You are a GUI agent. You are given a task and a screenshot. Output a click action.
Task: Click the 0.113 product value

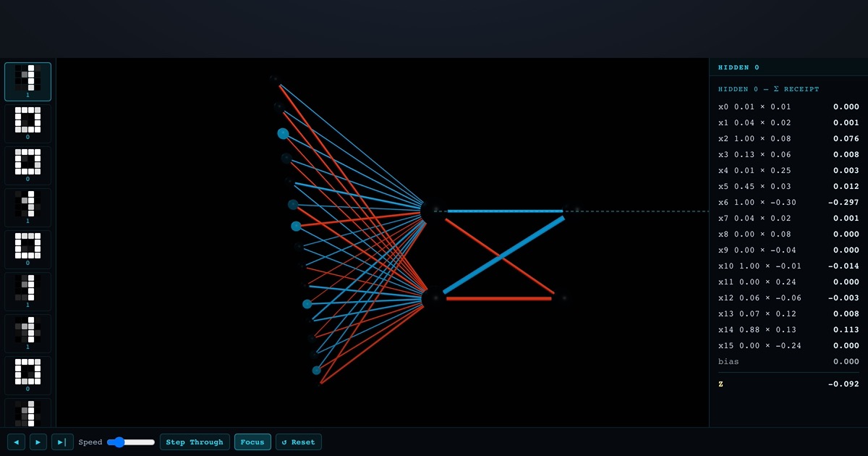(846, 329)
